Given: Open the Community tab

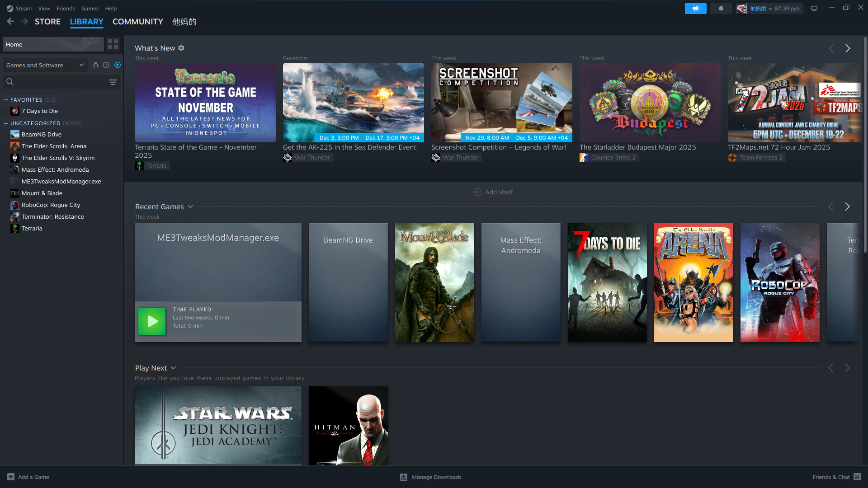Looking at the screenshot, I should click(137, 22).
